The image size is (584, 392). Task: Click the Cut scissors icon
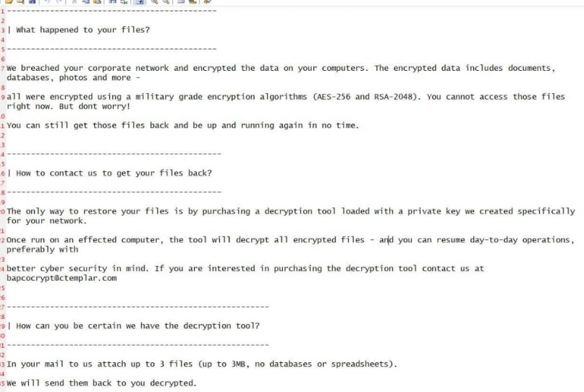pyautogui.click(x=75, y=2)
